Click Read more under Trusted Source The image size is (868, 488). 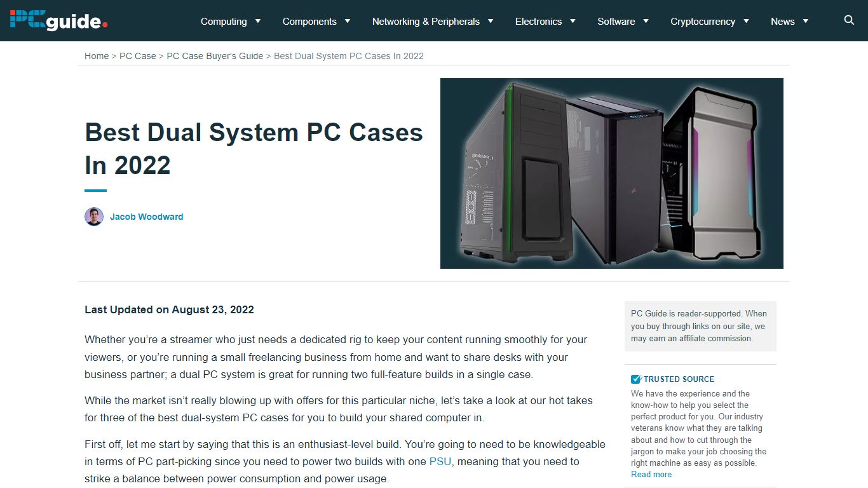[x=651, y=475]
